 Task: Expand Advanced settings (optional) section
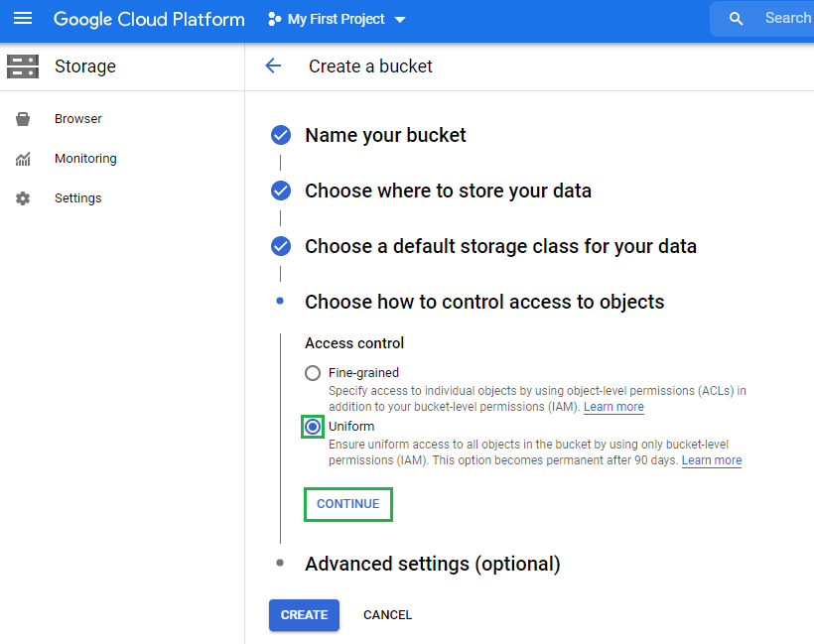click(x=432, y=564)
